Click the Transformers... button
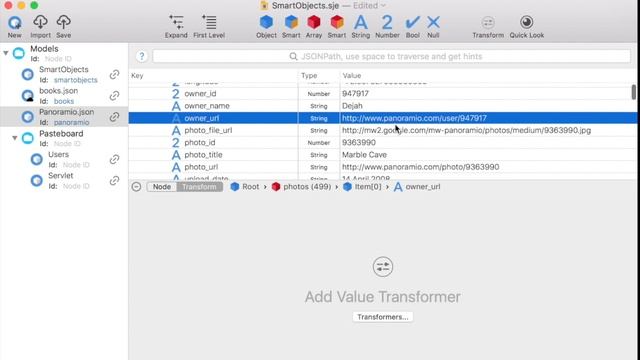Image resolution: width=640 pixels, height=360 pixels. [382, 317]
